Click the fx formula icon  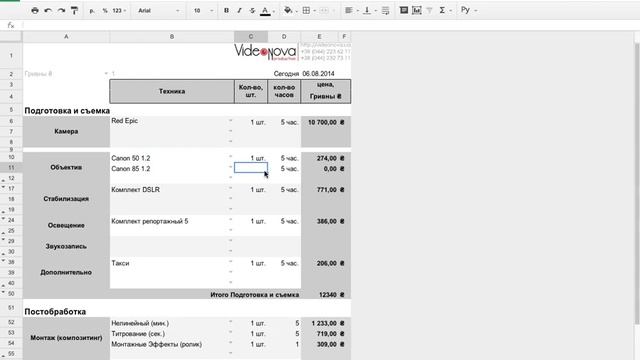pos(11,25)
